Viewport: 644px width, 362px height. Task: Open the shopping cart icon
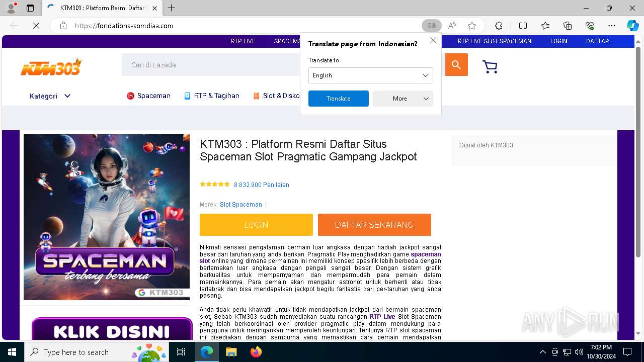pyautogui.click(x=490, y=67)
